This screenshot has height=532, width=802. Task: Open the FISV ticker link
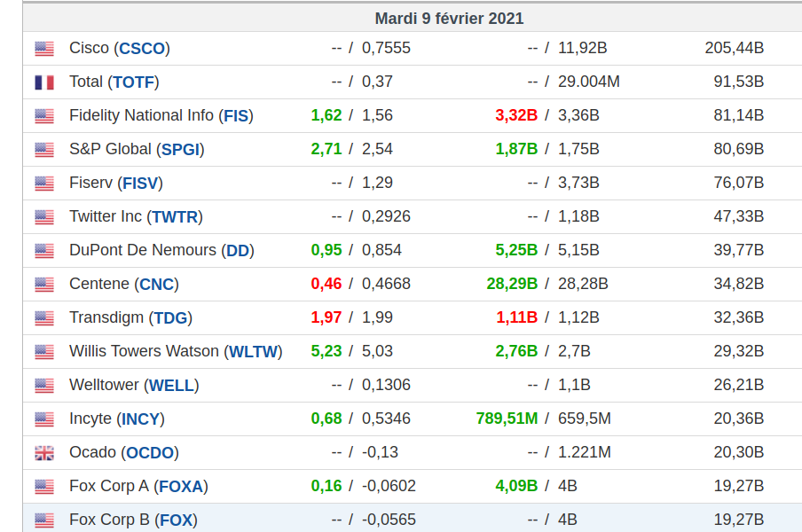(x=142, y=184)
